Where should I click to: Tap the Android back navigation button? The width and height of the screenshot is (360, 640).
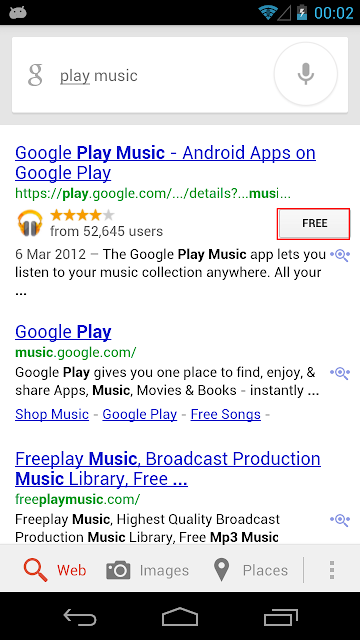(80, 616)
